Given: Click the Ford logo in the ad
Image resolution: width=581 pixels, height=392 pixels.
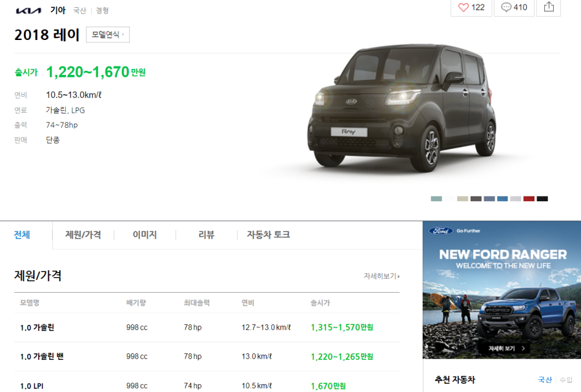Looking at the screenshot, I should (441, 231).
